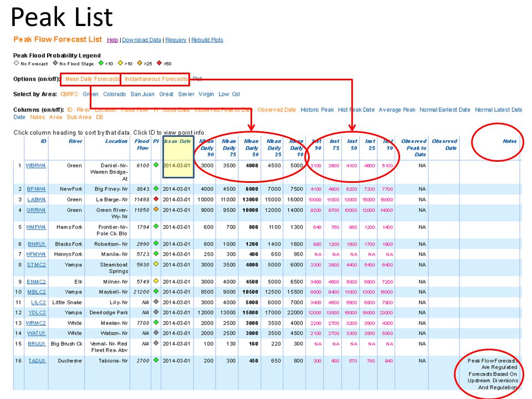
Task: Sort by Inst 50 heading
Action: [352, 145]
